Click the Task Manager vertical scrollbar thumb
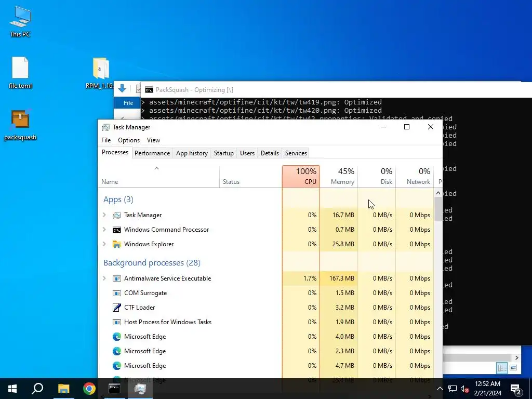The width and height of the screenshot is (532, 399). [438, 209]
